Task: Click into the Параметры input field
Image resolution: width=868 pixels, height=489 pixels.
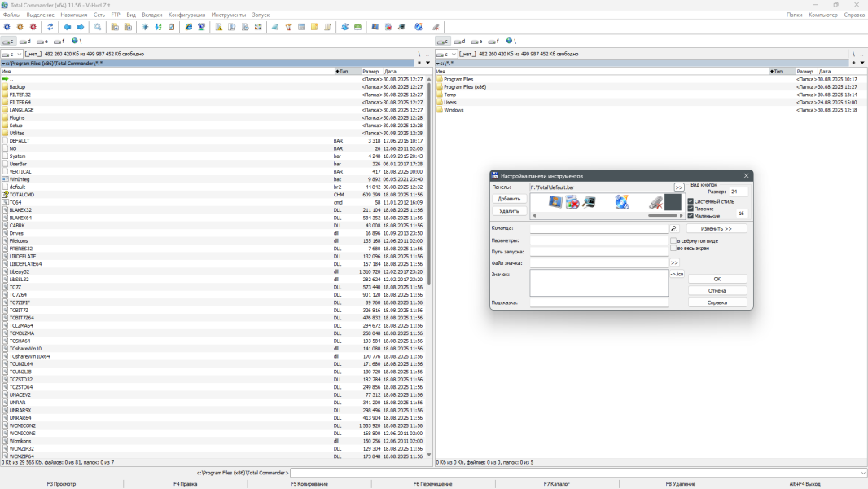Action: point(598,240)
